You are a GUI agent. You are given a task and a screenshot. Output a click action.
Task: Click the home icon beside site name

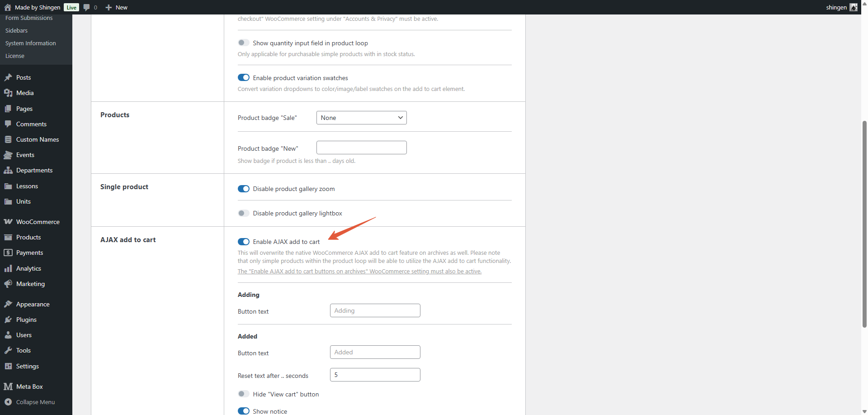(8, 7)
